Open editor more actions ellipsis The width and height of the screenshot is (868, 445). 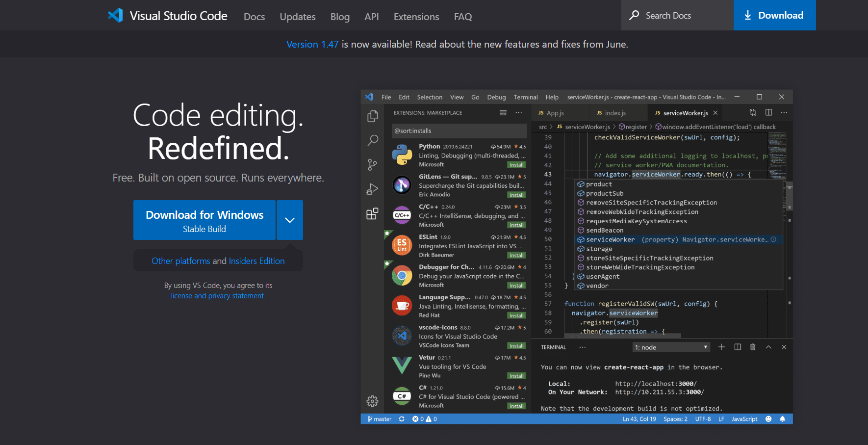[784, 112]
